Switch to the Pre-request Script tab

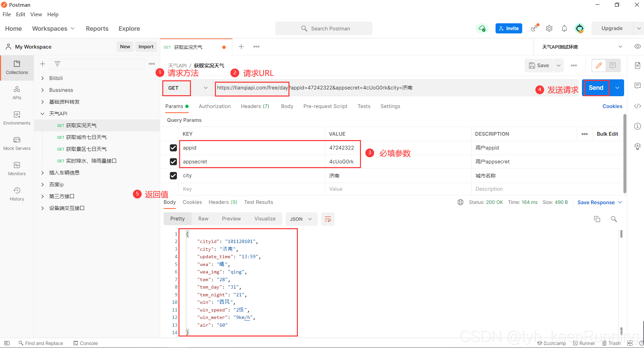pyautogui.click(x=325, y=106)
